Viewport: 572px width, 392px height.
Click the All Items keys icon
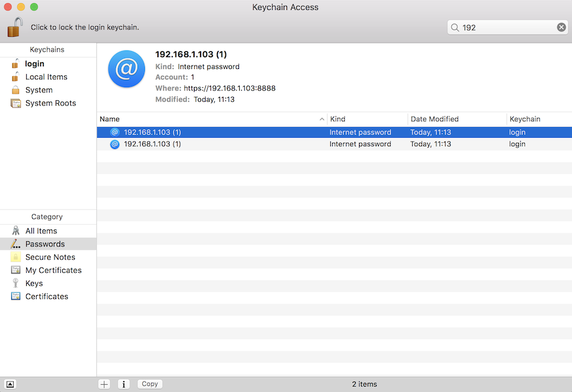point(16,231)
